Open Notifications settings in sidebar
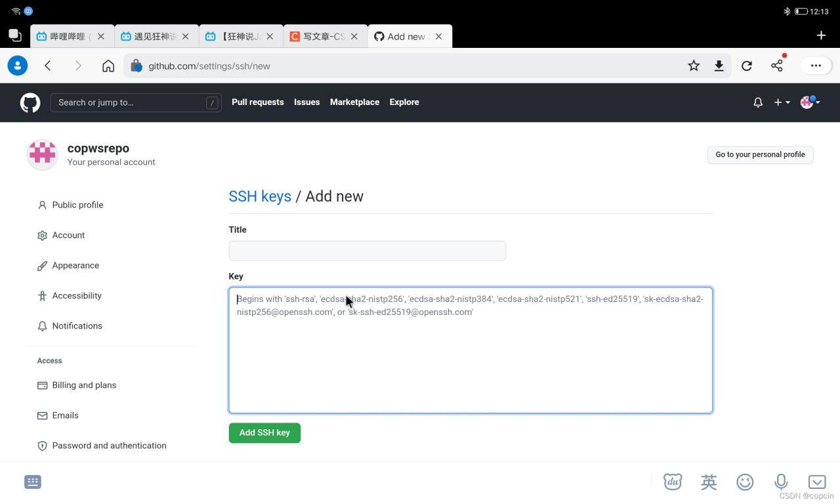840x504 pixels. [77, 325]
